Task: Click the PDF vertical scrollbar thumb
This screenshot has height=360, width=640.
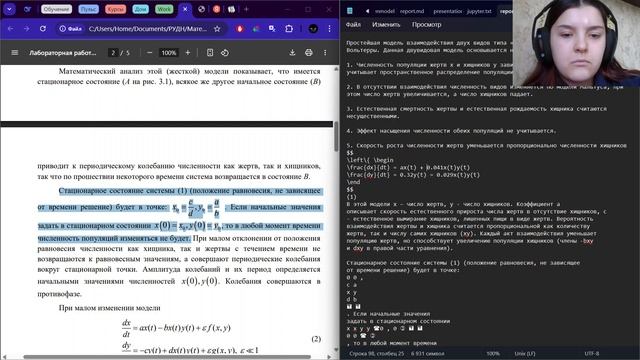Action: coord(336,136)
